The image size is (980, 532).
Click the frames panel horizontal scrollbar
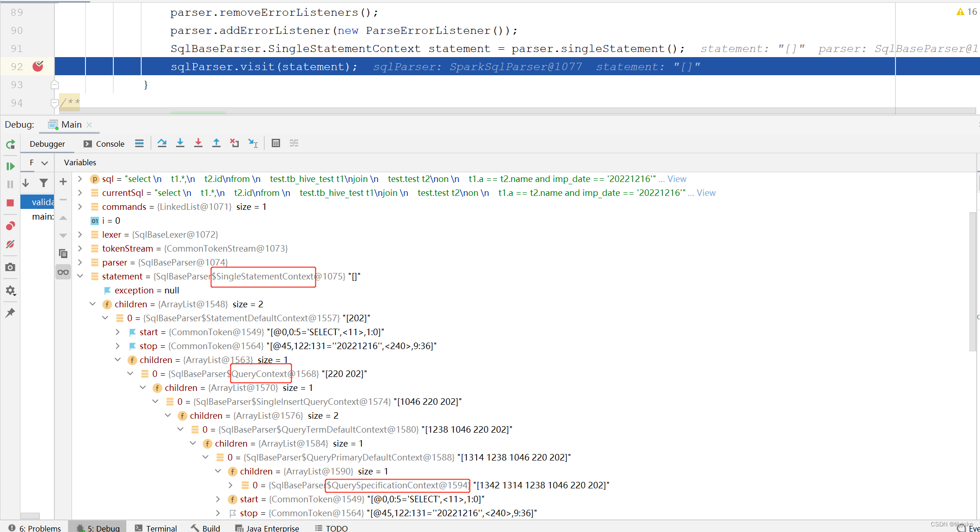click(x=30, y=515)
